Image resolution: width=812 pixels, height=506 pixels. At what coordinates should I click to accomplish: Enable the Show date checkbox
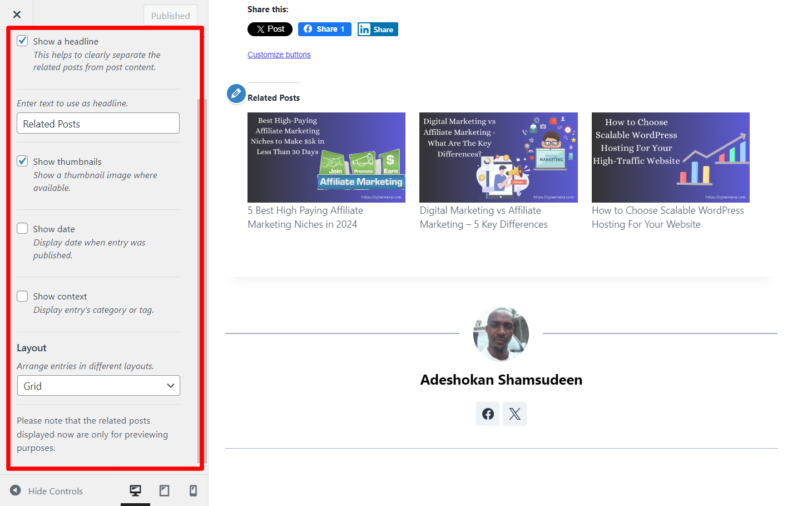pyautogui.click(x=22, y=228)
